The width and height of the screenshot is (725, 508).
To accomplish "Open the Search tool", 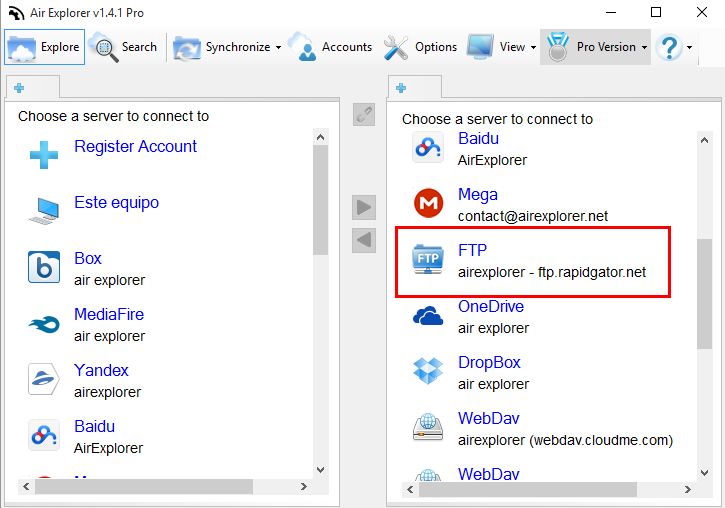I will pyautogui.click(x=123, y=47).
